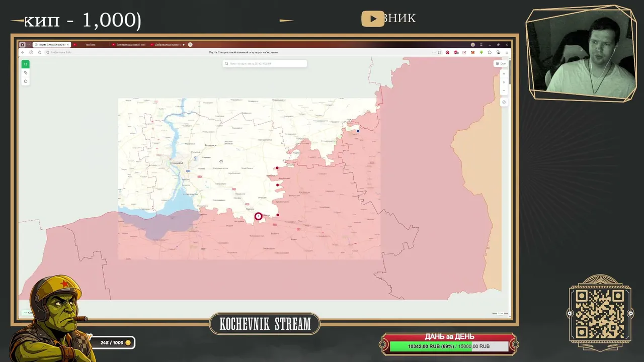This screenshot has height=362, width=644.
Task: Select the map browser tab
Action: coord(51,45)
